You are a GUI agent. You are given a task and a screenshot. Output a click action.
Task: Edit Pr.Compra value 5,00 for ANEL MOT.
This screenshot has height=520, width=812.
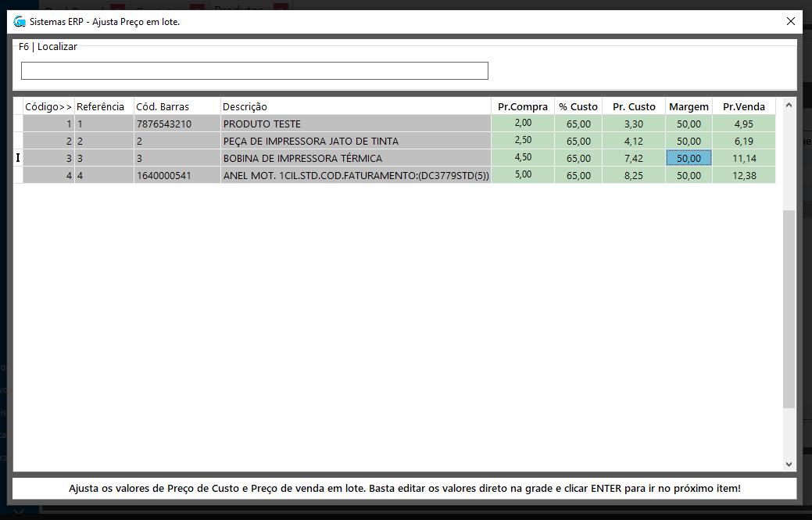522,175
